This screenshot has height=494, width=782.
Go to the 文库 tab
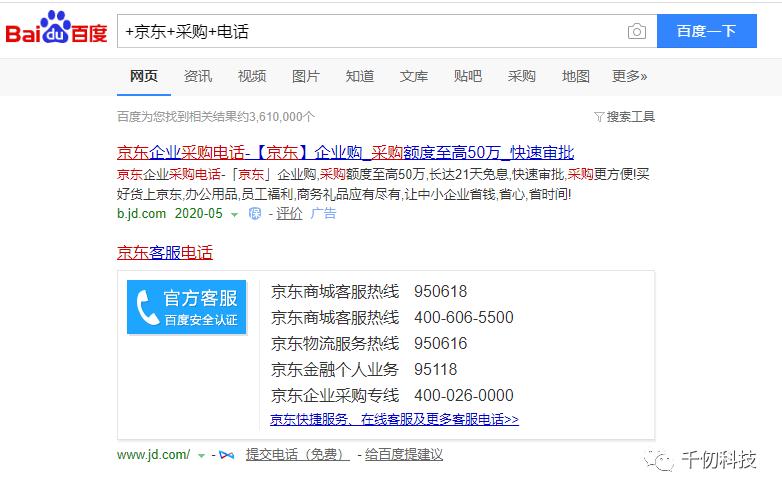(413, 76)
